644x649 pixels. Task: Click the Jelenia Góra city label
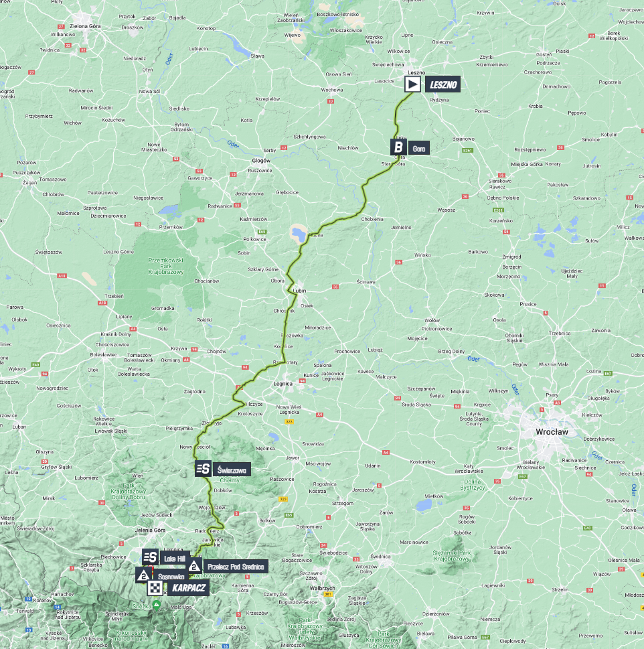tap(150, 530)
